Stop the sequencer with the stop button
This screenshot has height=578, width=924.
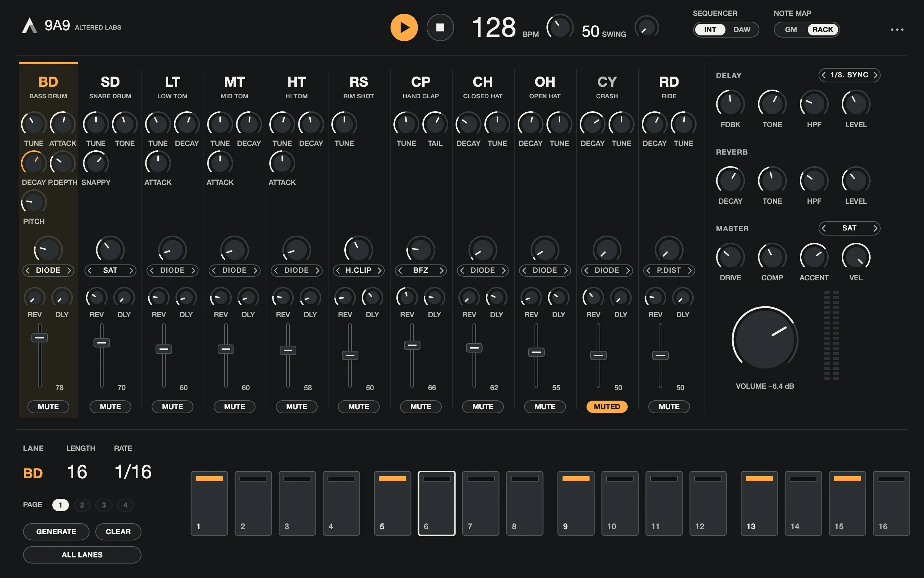(x=440, y=27)
